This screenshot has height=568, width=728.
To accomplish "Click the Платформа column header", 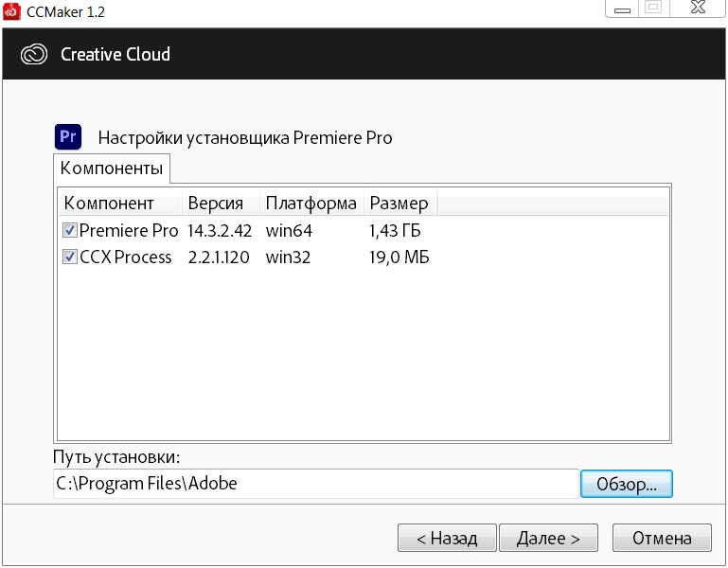I will click(311, 203).
